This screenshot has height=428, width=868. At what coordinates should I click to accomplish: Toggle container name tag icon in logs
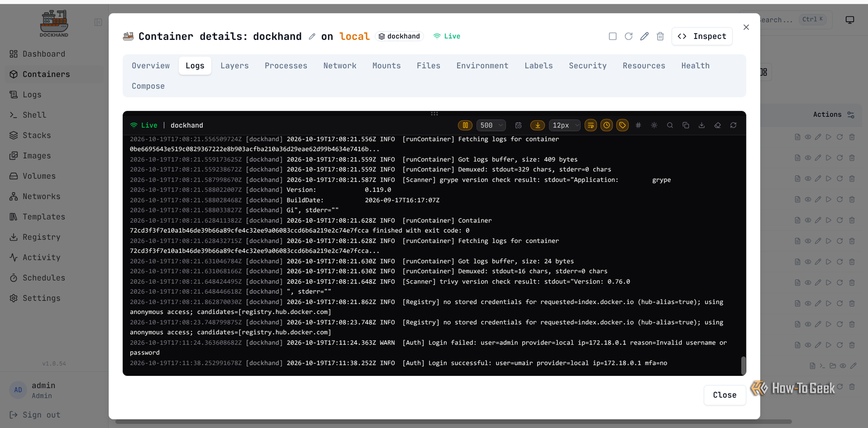(x=622, y=125)
